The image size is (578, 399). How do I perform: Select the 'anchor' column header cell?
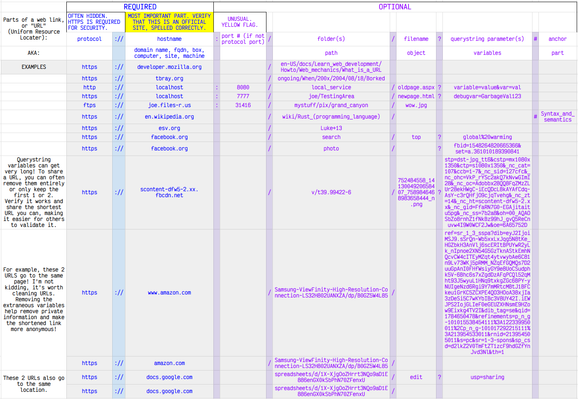[x=557, y=39]
